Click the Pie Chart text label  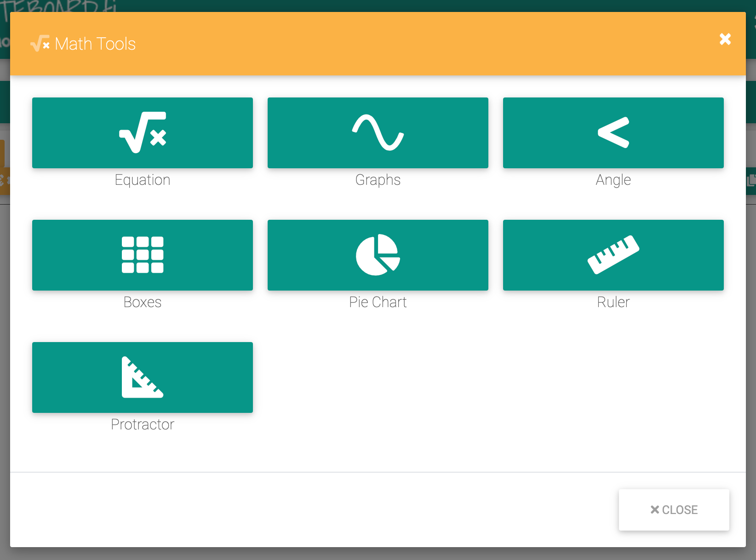tap(378, 302)
